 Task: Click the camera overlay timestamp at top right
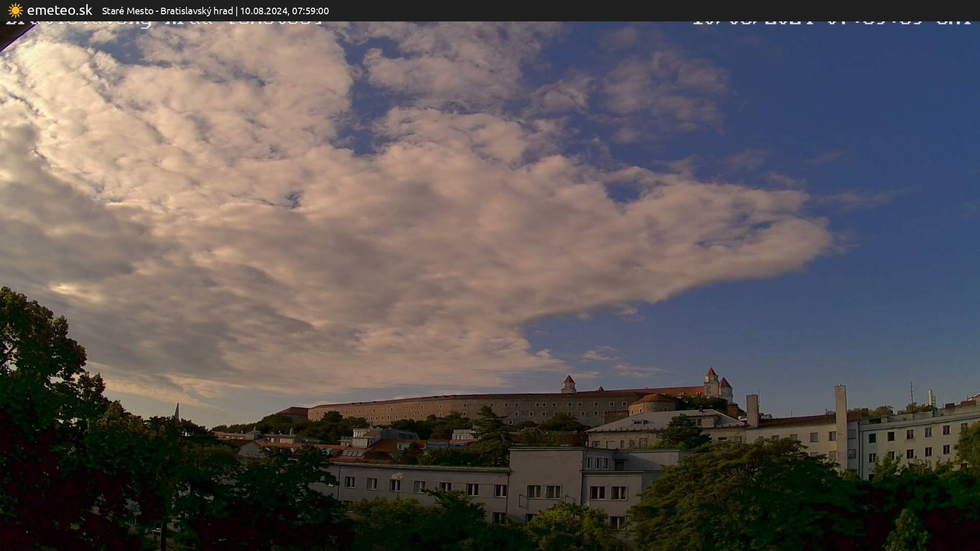pyautogui.click(x=831, y=23)
